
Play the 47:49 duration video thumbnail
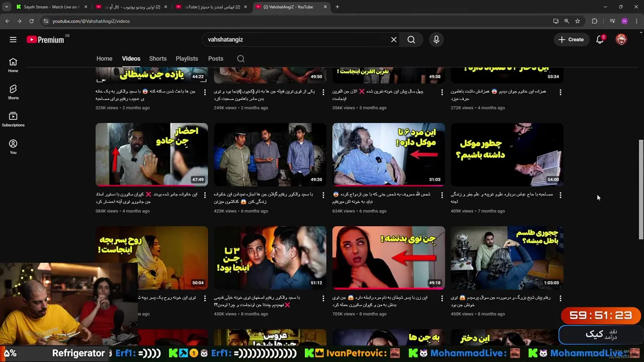(151, 154)
